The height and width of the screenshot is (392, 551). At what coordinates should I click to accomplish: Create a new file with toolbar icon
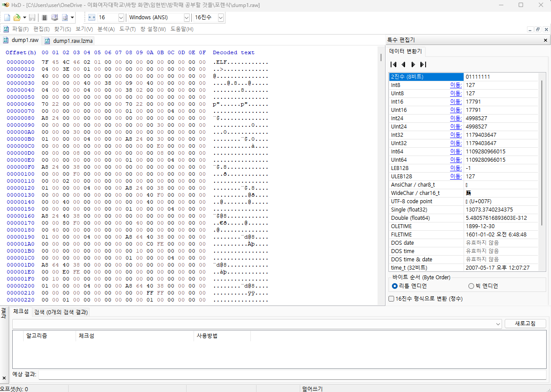click(7, 17)
